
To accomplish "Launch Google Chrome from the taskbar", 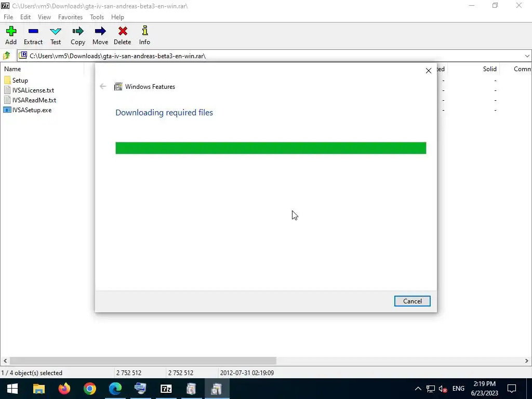I will 89,389.
